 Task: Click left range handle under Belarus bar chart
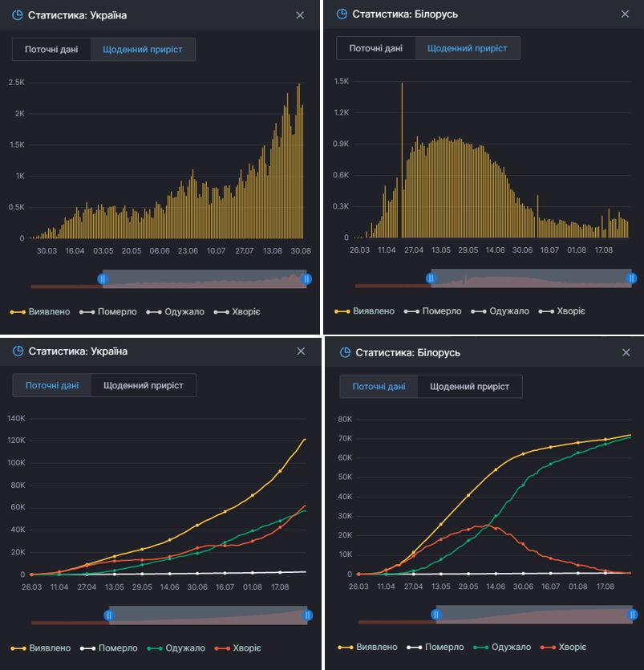click(x=431, y=278)
